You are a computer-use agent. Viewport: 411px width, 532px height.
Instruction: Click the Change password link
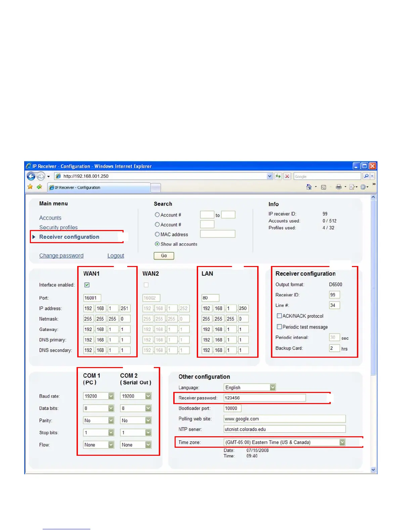click(61, 256)
